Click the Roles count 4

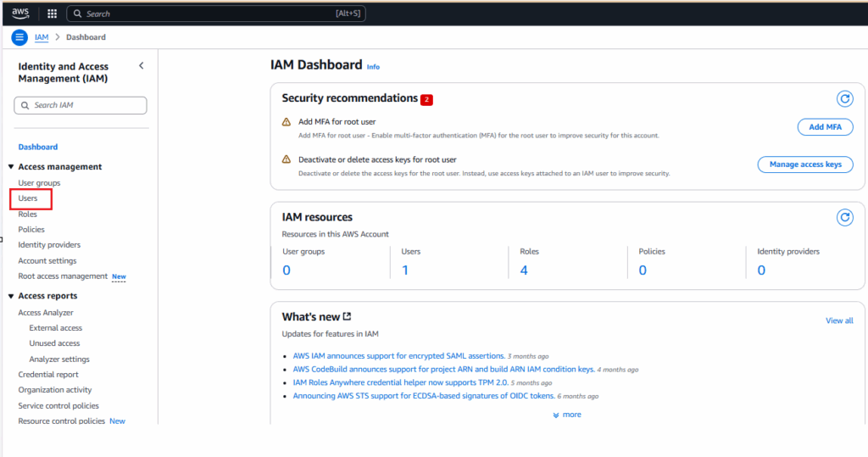pyautogui.click(x=524, y=270)
